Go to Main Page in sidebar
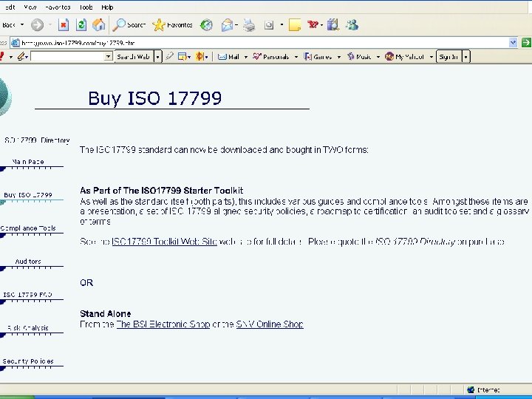The height and width of the screenshot is (399, 532). (28, 162)
